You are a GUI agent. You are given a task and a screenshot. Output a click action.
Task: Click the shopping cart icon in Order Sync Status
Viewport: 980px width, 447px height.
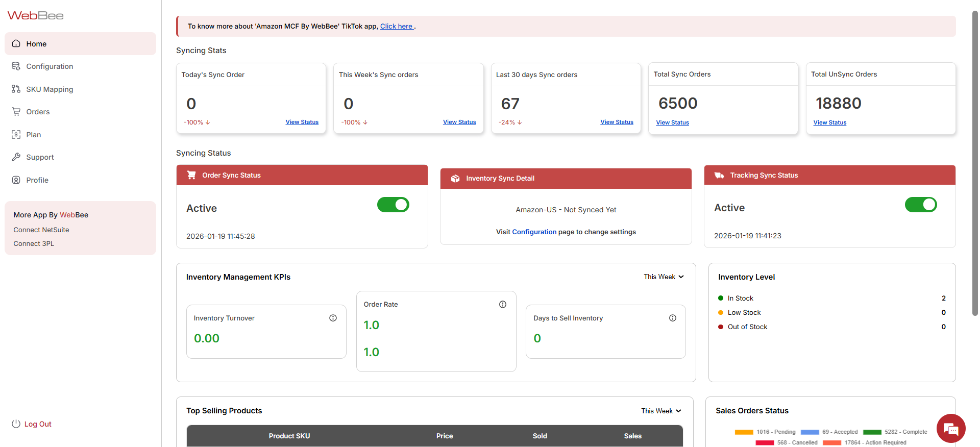[191, 175]
